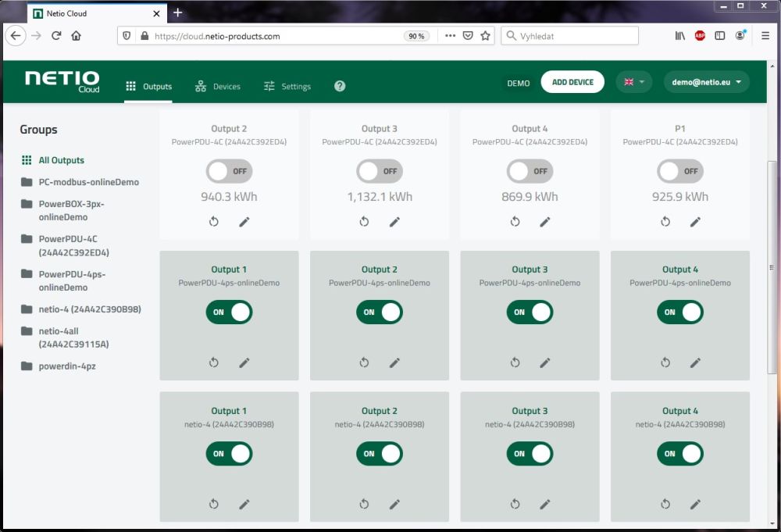Bookmark this page with star icon
This screenshot has height=532, width=781.
click(x=486, y=36)
